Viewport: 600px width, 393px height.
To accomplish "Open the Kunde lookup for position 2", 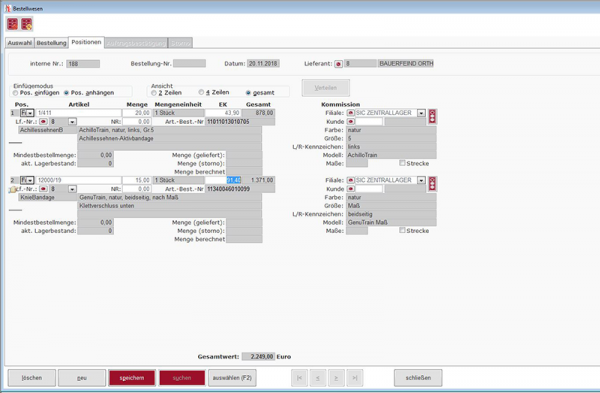I will coord(351,189).
